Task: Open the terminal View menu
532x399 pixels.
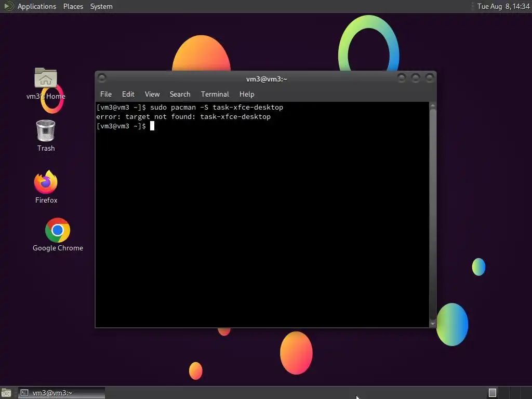Action: click(x=152, y=95)
